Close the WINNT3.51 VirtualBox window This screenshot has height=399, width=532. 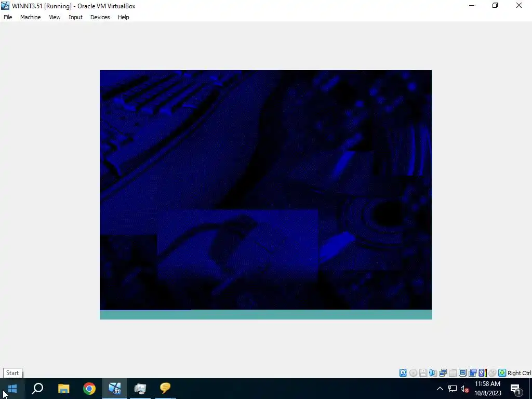pyautogui.click(x=519, y=6)
